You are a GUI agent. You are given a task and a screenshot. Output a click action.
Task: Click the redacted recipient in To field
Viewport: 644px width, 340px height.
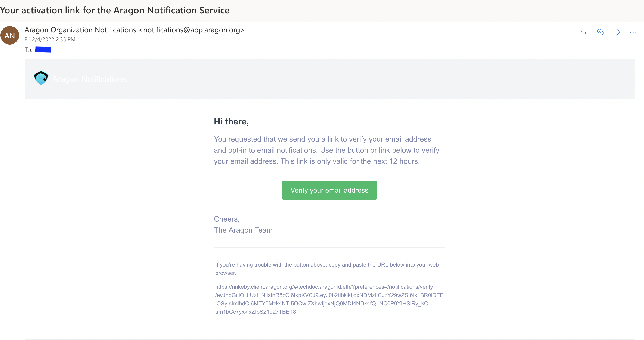click(x=43, y=50)
